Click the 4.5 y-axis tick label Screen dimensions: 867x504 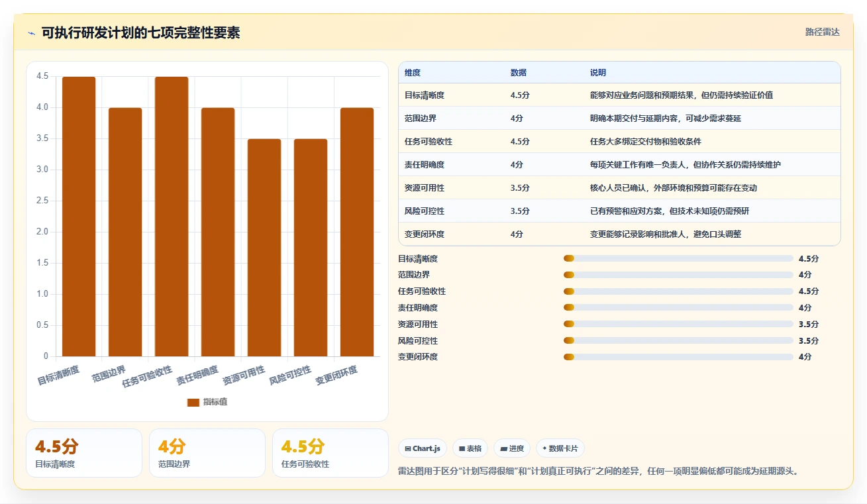coord(42,76)
